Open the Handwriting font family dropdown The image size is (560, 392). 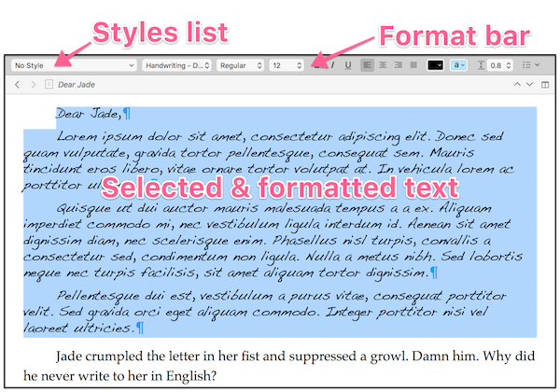pos(176,65)
